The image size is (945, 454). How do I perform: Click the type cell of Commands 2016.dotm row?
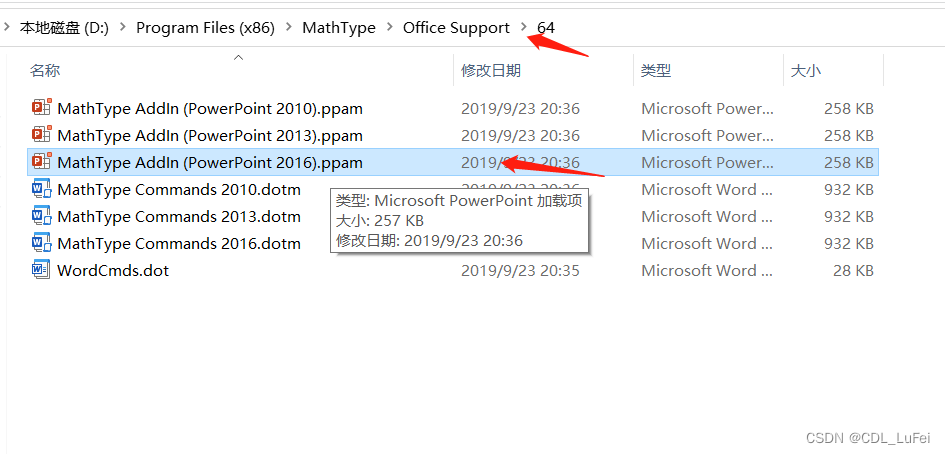coord(708,244)
